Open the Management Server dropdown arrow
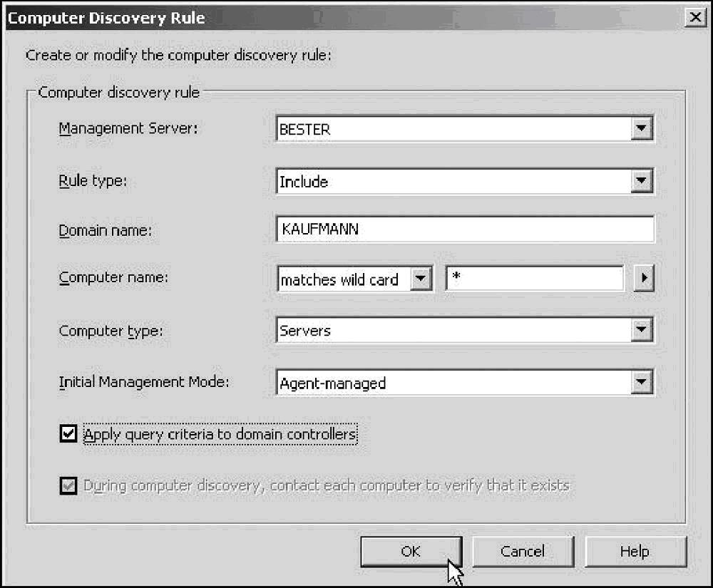713x588 pixels. click(642, 129)
